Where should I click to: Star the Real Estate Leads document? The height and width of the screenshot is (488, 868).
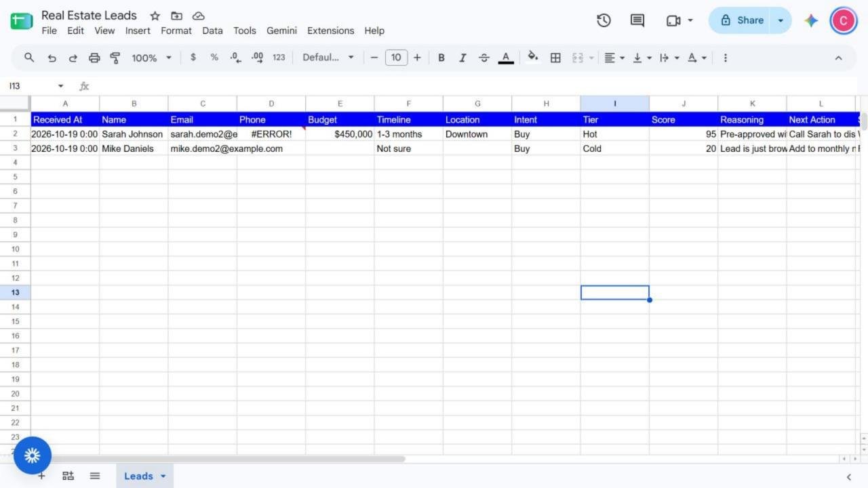[155, 16]
